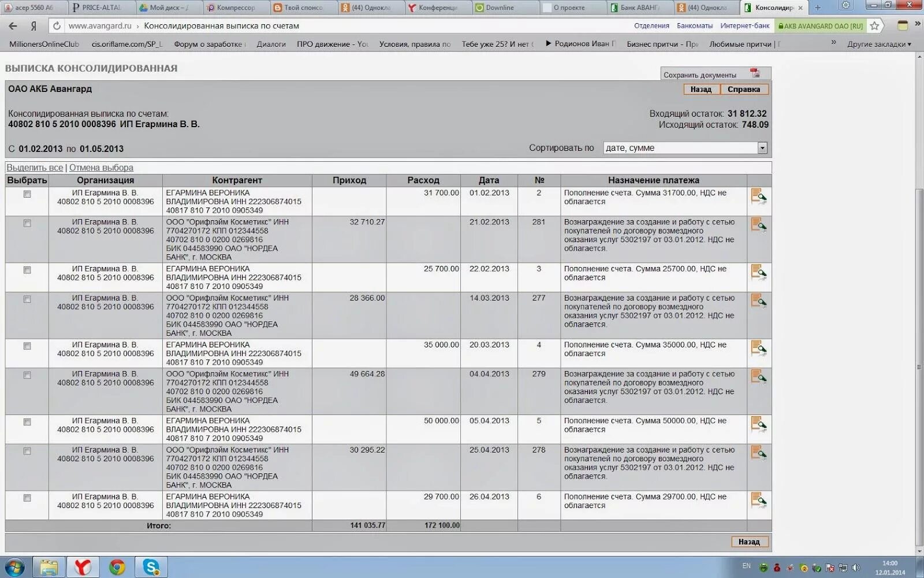Viewport: 924px width, 578px height.
Task: Close the Консолидир tab
Action: pos(800,8)
